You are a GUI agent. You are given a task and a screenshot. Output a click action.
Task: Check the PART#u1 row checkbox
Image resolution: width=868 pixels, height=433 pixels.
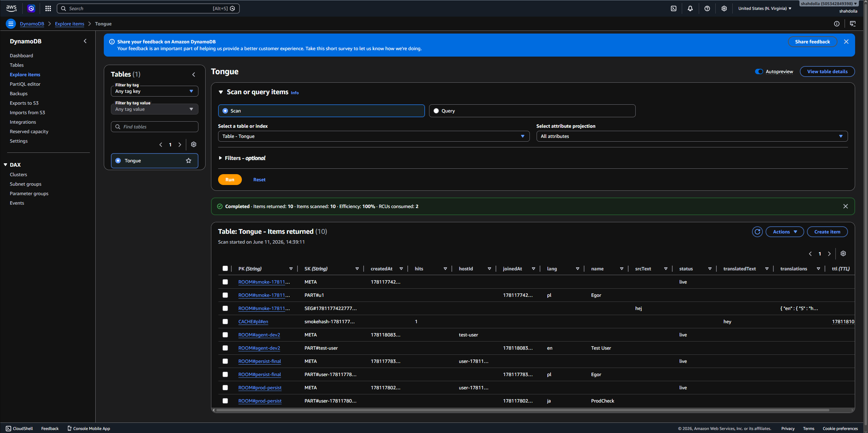pos(225,295)
